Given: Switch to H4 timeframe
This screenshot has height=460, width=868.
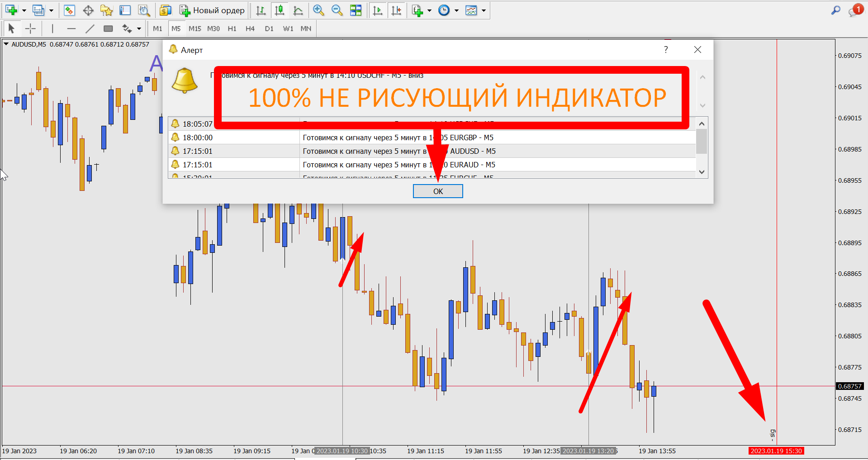Looking at the screenshot, I should click(250, 28).
